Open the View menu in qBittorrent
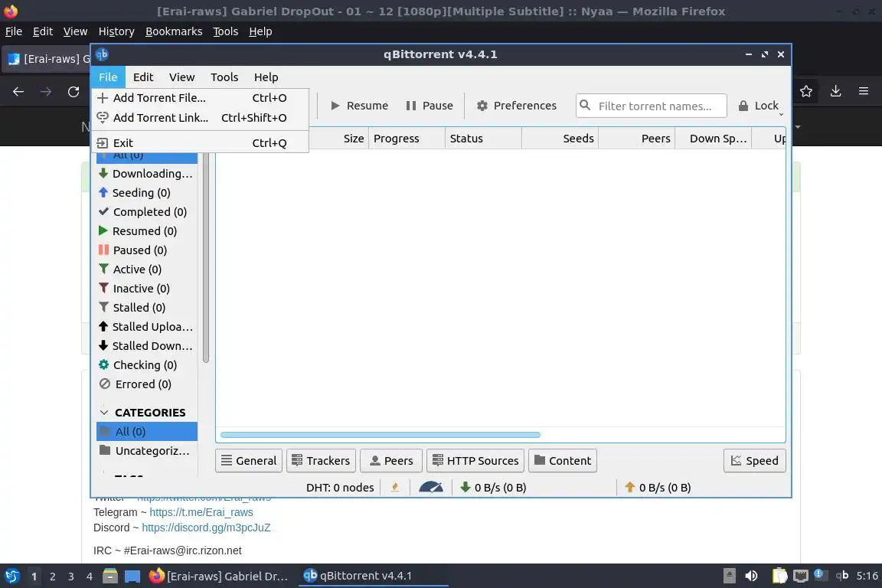Viewport: 882px width, 588px height. point(181,77)
